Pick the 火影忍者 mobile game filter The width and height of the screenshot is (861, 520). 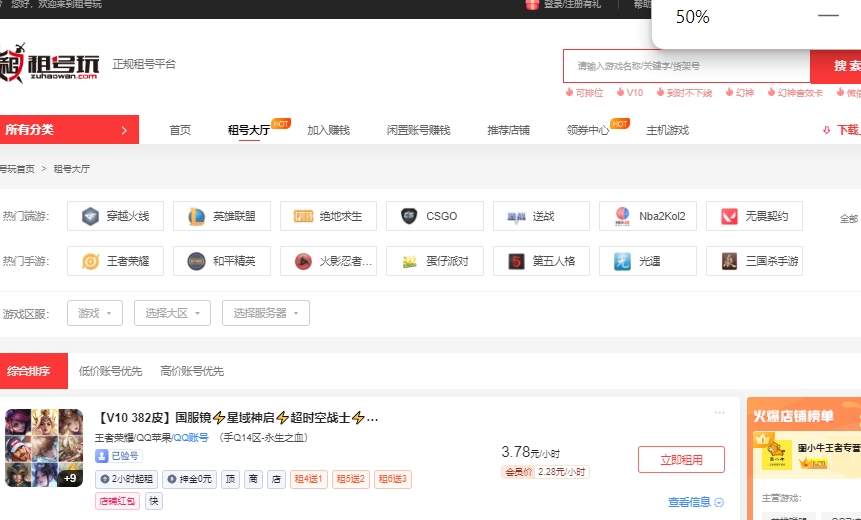[328, 261]
